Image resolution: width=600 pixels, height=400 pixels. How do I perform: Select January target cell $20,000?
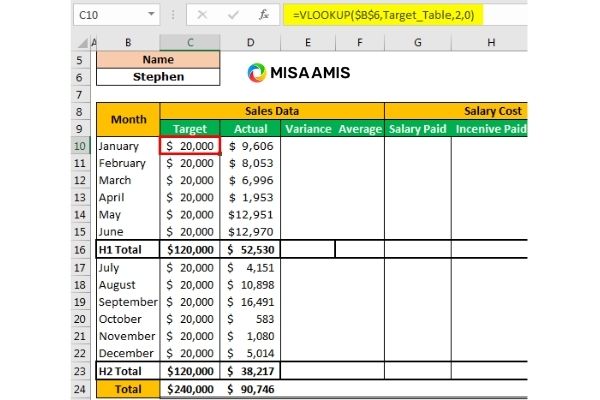point(190,146)
